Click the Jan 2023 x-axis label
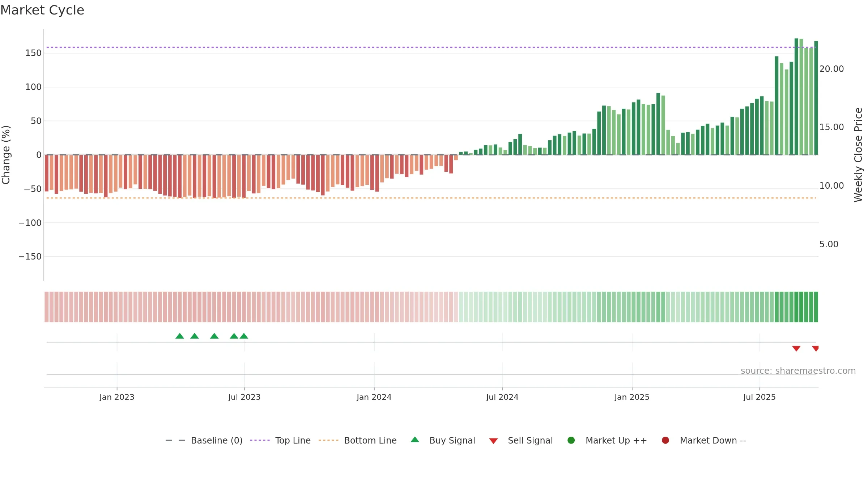Screen dimensions: 868x488 click(x=117, y=397)
